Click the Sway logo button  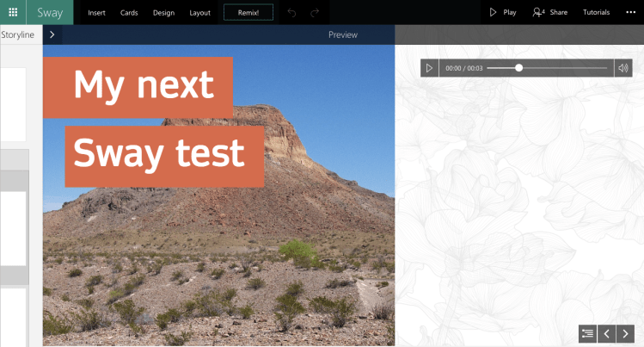(50, 12)
